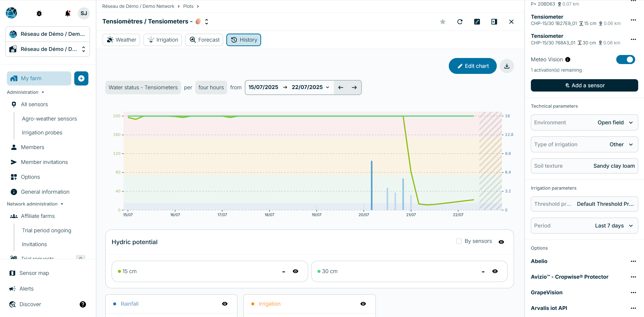Collapse 15 cm series with minus

[x=284, y=272]
